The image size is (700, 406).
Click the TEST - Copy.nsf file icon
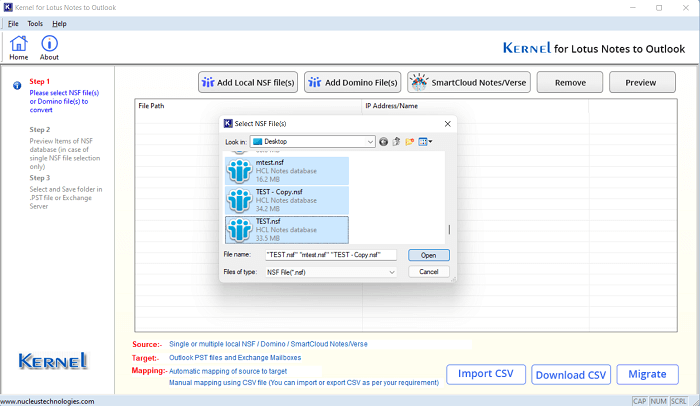click(x=240, y=201)
